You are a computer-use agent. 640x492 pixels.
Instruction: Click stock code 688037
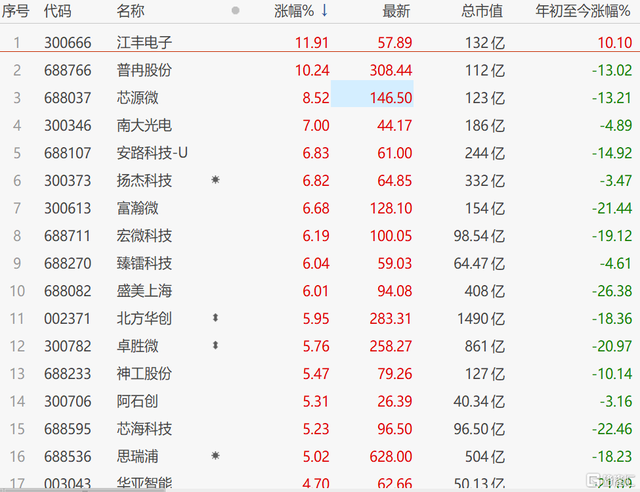[68, 98]
